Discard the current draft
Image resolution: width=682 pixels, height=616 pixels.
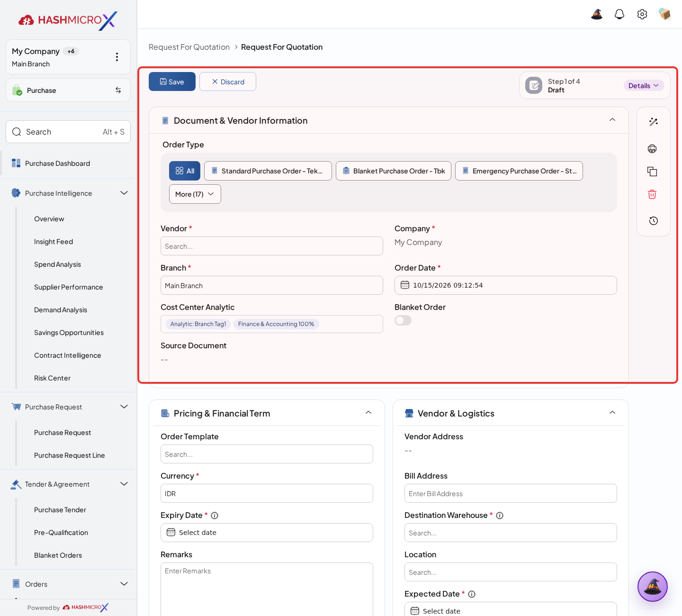pos(228,82)
